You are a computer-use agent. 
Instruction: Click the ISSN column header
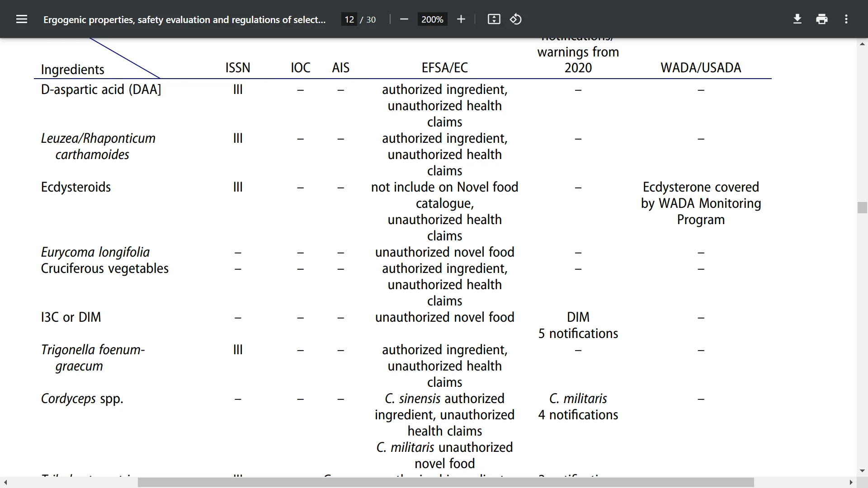pos(238,68)
